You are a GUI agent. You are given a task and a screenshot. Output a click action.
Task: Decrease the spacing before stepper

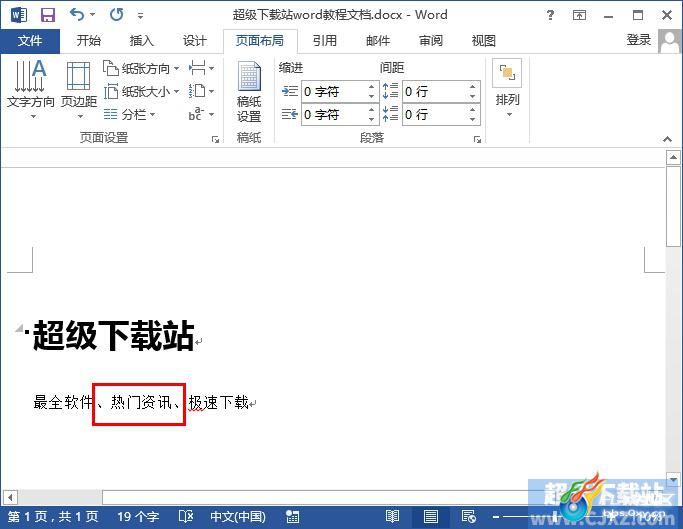point(473,96)
